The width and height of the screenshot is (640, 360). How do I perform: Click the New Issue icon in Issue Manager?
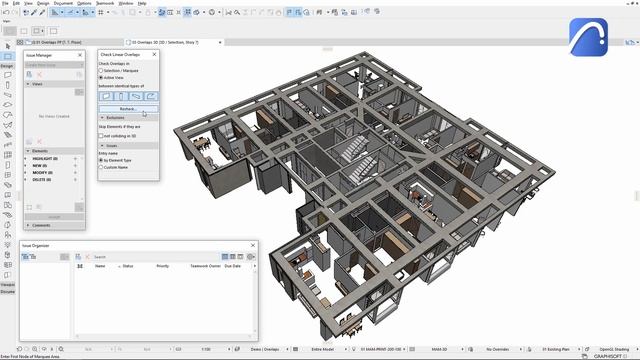pos(29,74)
